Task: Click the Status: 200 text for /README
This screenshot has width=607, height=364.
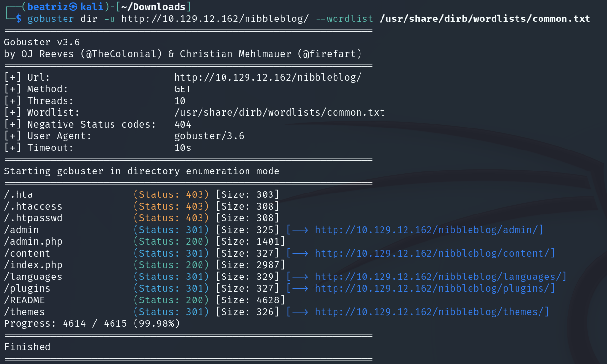Action: 171,300
